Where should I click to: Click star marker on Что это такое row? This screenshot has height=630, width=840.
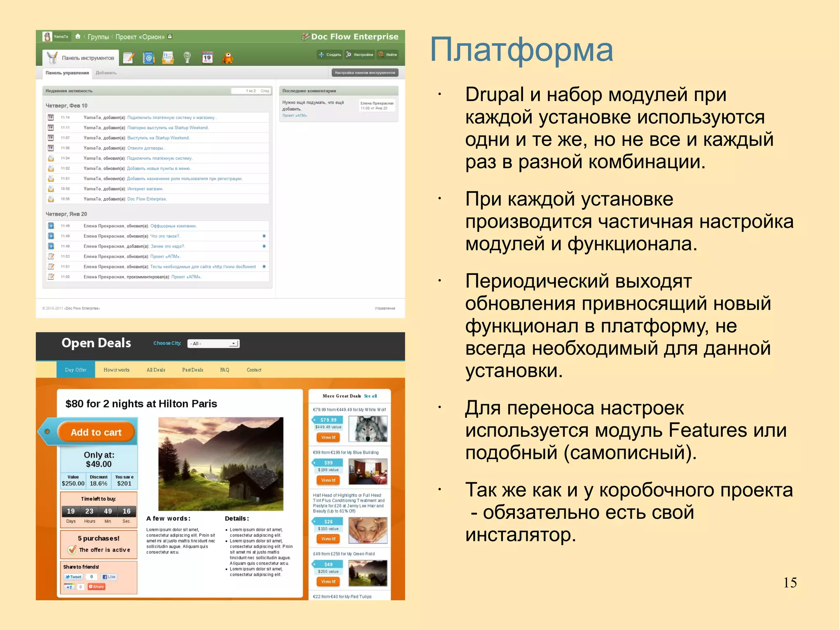pos(264,236)
